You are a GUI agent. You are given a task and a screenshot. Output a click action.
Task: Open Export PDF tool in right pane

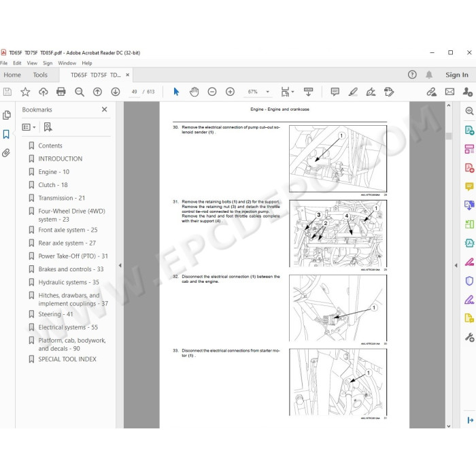469,131
